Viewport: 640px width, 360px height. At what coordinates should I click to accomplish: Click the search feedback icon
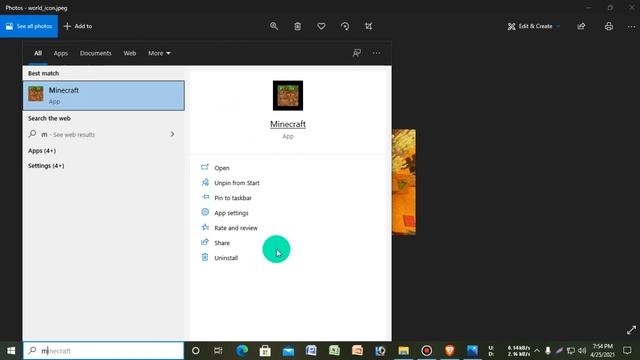pyautogui.click(x=357, y=53)
